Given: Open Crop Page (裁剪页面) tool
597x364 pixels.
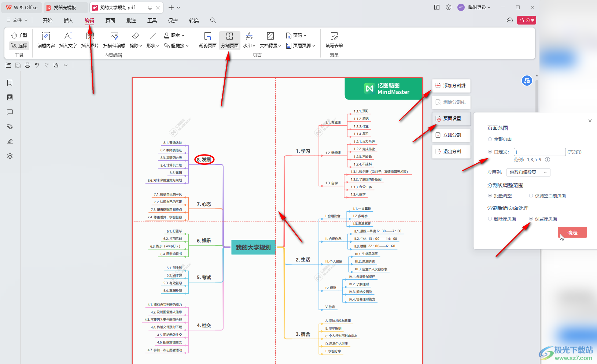Looking at the screenshot, I should [208, 40].
